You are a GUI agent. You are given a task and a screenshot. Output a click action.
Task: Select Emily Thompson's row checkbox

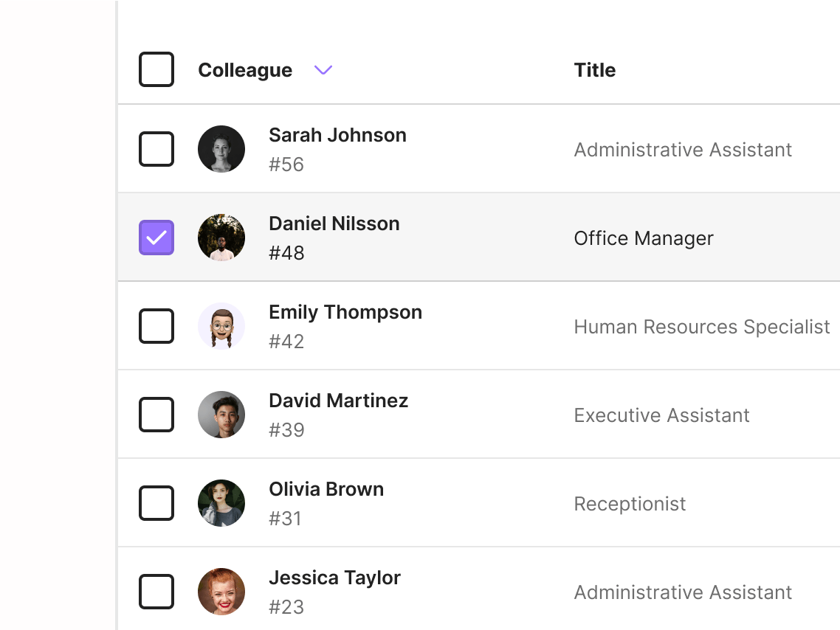pos(156,325)
